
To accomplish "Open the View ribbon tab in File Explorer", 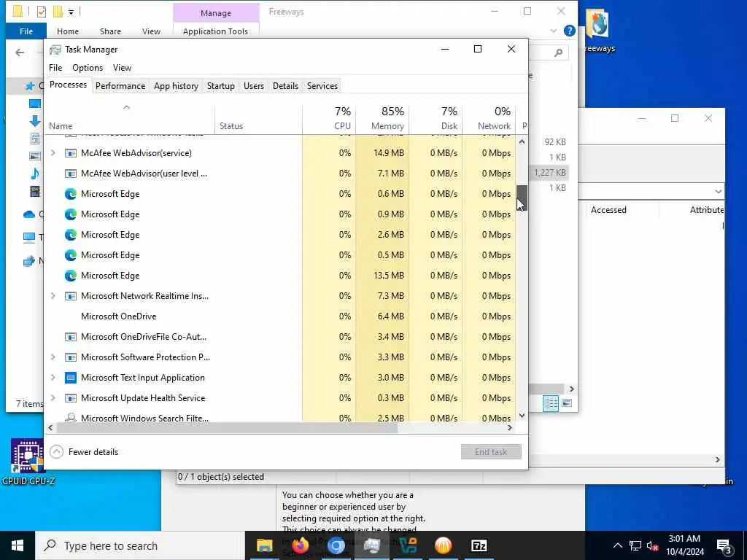I will pyautogui.click(x=151, y=31).
